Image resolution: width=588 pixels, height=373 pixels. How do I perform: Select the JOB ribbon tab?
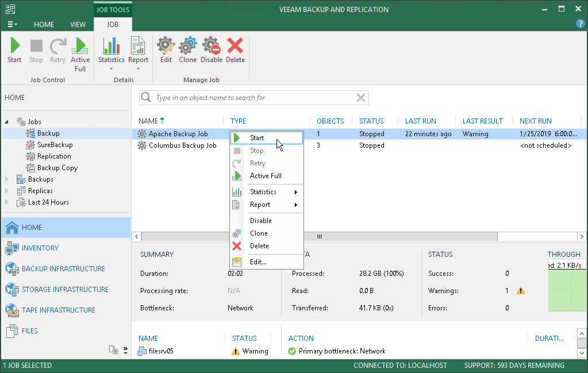(x=113, y=24)
